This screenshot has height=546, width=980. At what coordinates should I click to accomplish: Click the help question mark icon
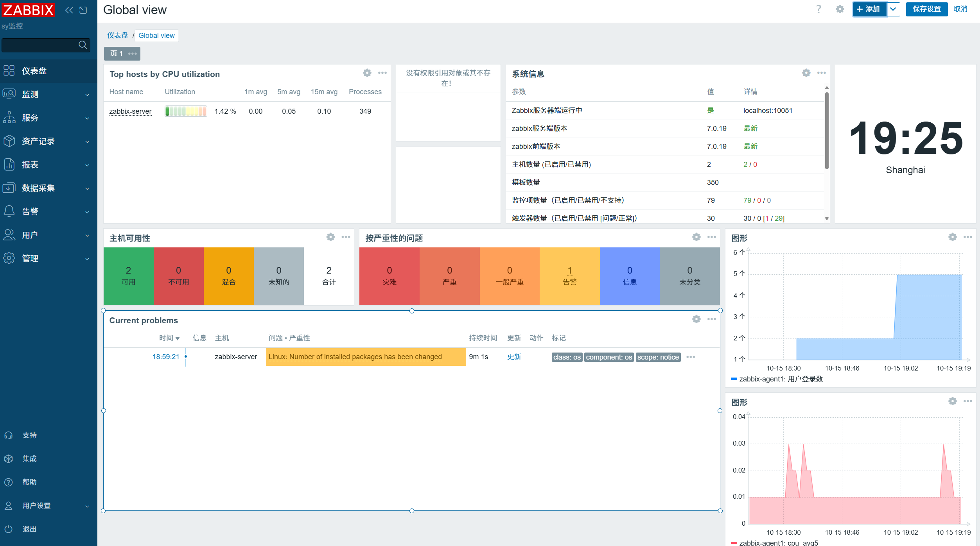coord(818,9)
